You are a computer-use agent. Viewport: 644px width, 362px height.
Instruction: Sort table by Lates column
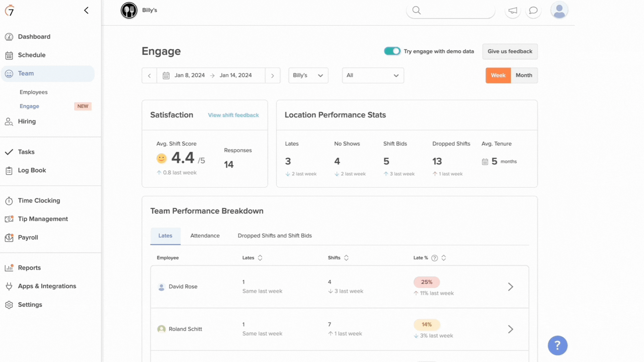260,258
